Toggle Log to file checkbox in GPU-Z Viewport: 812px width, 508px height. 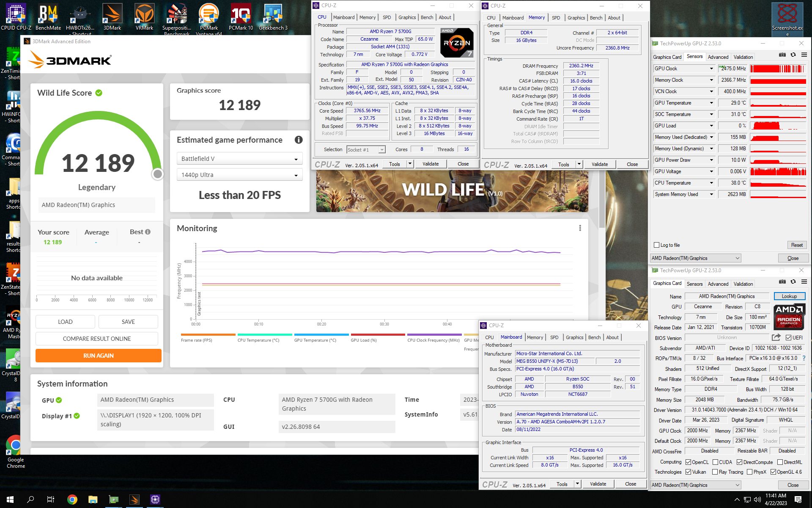click(656, 245)
